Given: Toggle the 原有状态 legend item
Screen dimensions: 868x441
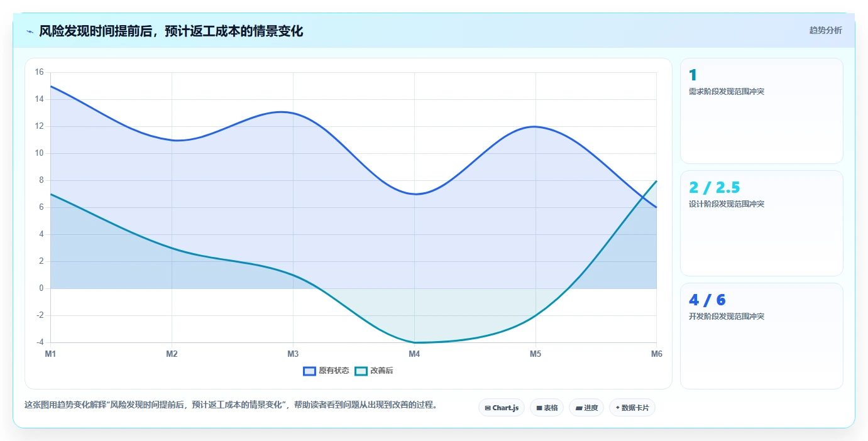Looking at the screenshot, I should [326, 371].
